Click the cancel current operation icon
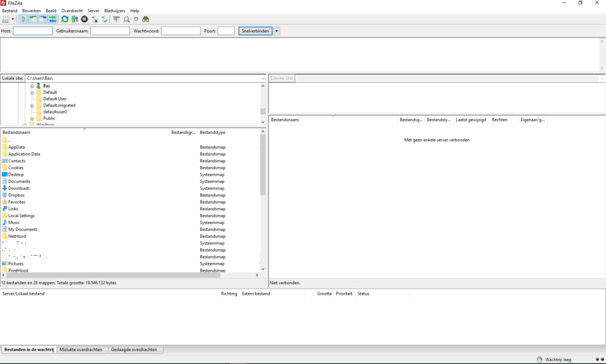606x364 pixels. [85, 20]
